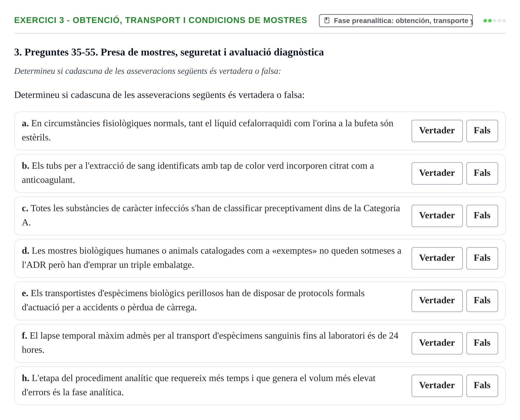The width and height of the screenshot is (520, 420).
Task: Choose Fals for statement c on Categoria A
Action: (x=482, y=216)
